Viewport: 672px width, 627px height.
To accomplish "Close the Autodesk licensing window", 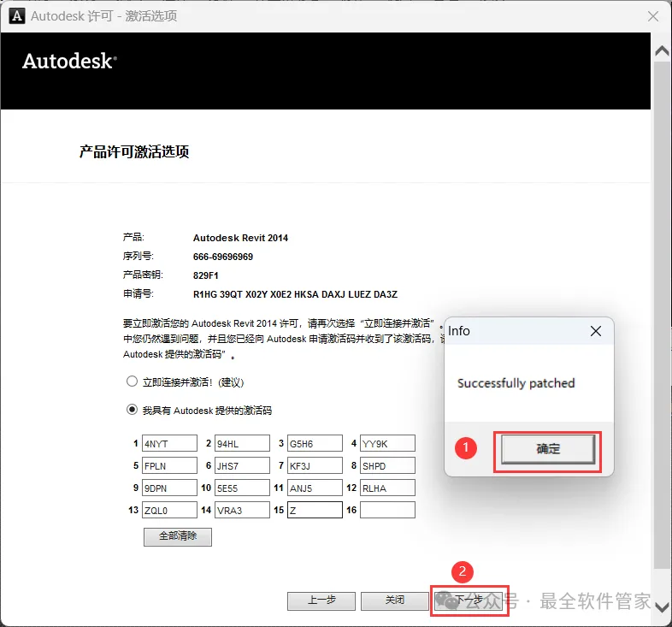I will click(652, 16).
